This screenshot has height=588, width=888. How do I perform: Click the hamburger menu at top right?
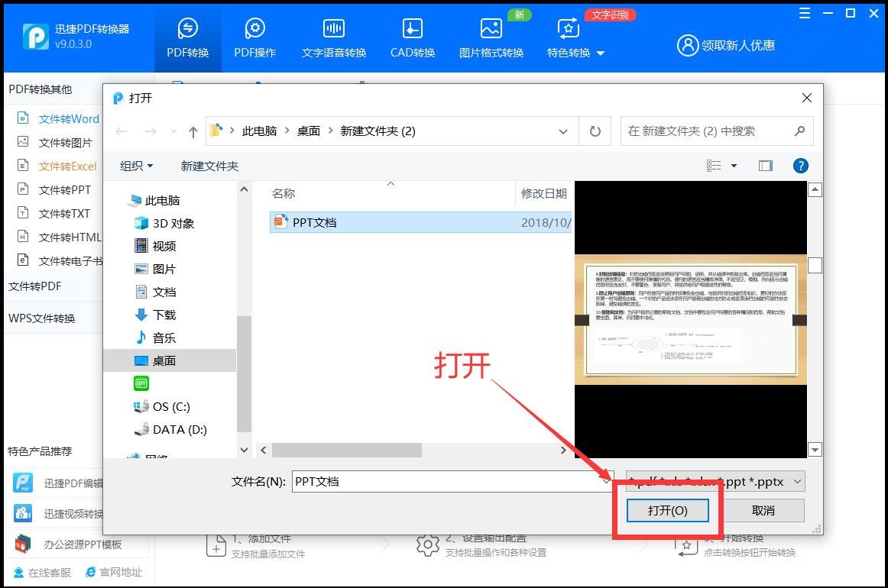803,13
